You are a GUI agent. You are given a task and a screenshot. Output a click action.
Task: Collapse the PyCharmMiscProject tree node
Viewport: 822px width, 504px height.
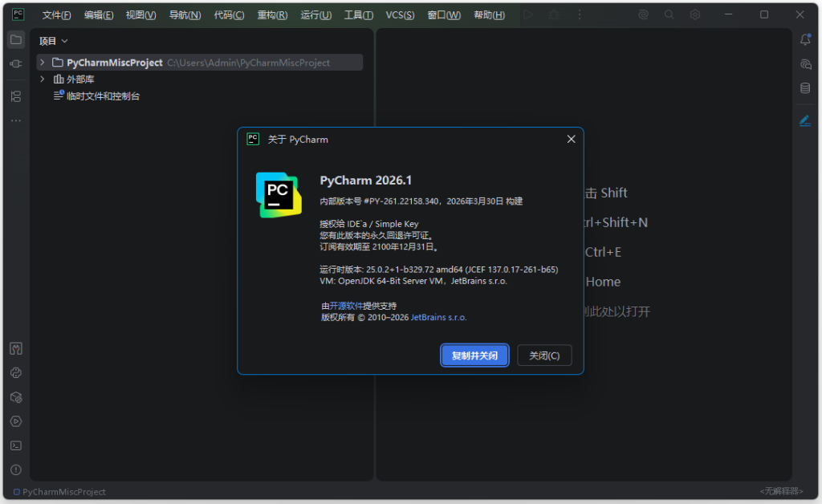pyautogui.click(x=42, y=62)
